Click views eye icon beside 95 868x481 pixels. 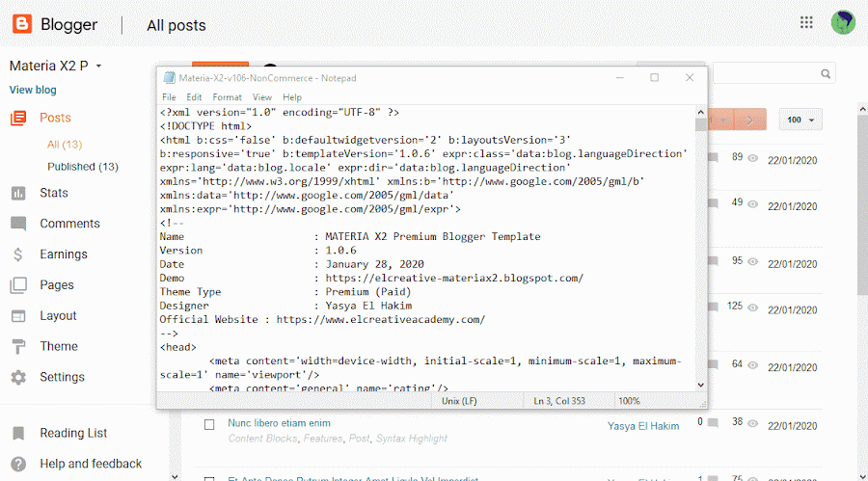[x=753, y=262]
